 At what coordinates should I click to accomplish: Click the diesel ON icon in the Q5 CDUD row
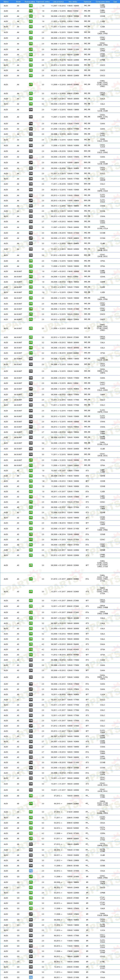coord(31,957)
